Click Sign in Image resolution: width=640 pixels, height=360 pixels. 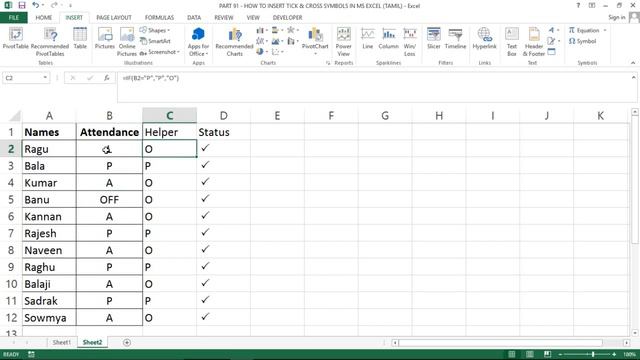click(x=616, y=17)
